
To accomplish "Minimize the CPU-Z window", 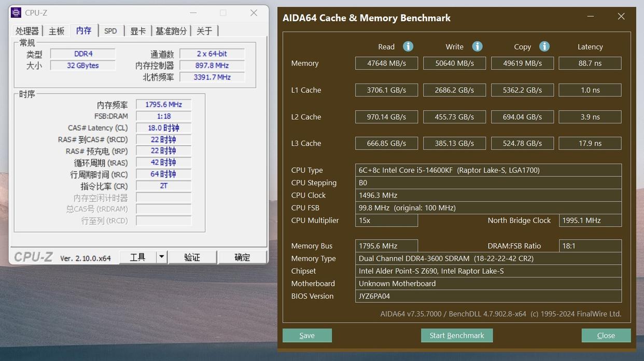I will [193, 12].
